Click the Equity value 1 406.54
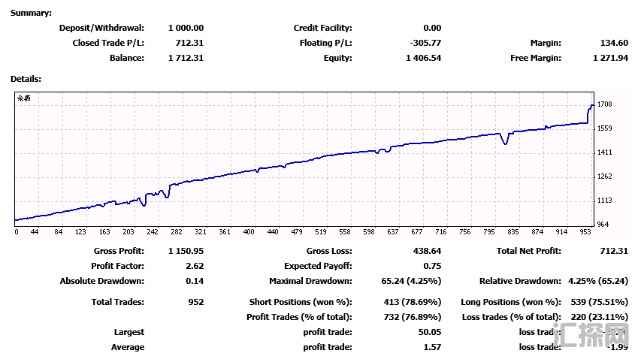644x353 pixels. coord(423,58)
